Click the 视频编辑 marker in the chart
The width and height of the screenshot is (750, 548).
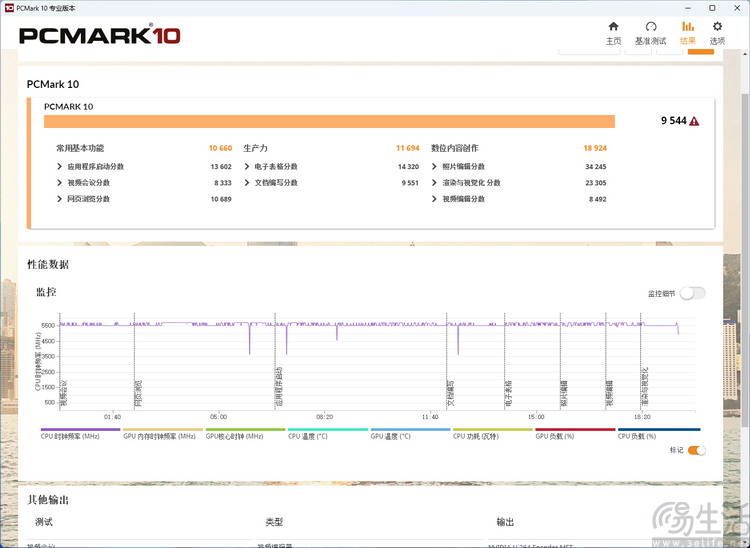tap(610, 394)
